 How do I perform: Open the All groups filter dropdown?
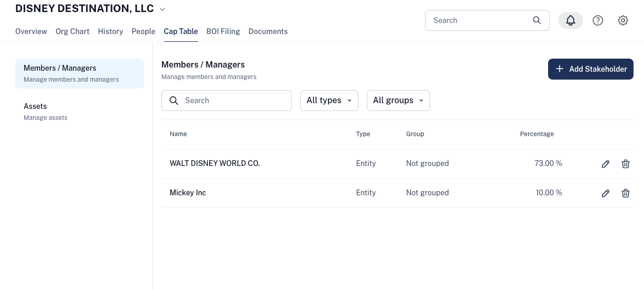[x=398, y=101]
